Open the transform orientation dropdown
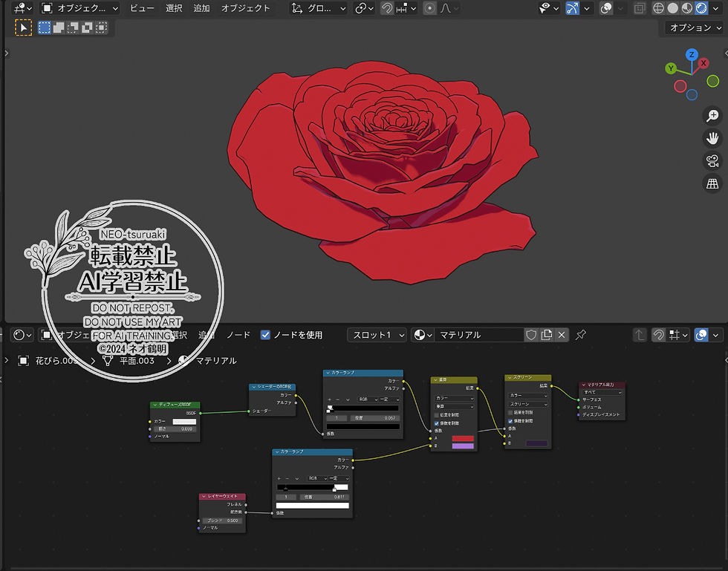Image resolution: width=728 pixels, height=571 pixels. (319, 8)
